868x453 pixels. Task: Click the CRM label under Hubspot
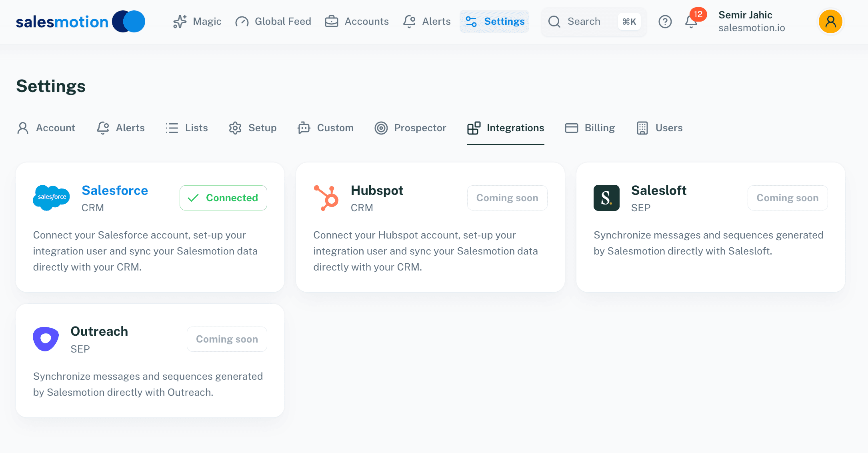click(x=362, y=208)
